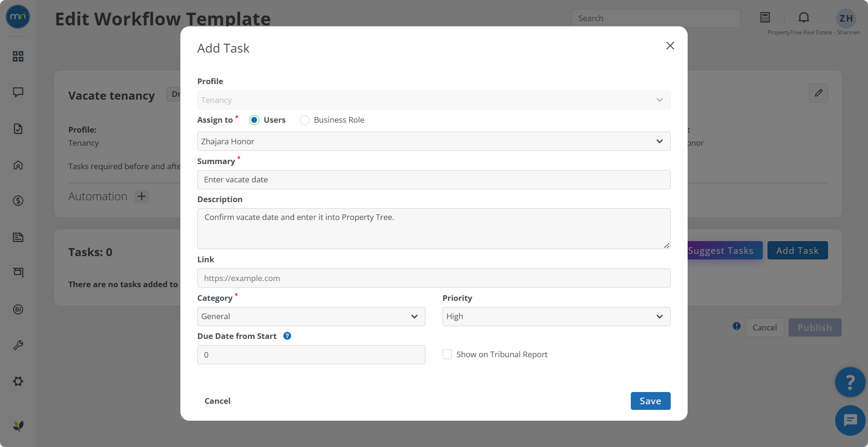Open the reports news sidebar icon
868x447 pixels.
point(18,237)
